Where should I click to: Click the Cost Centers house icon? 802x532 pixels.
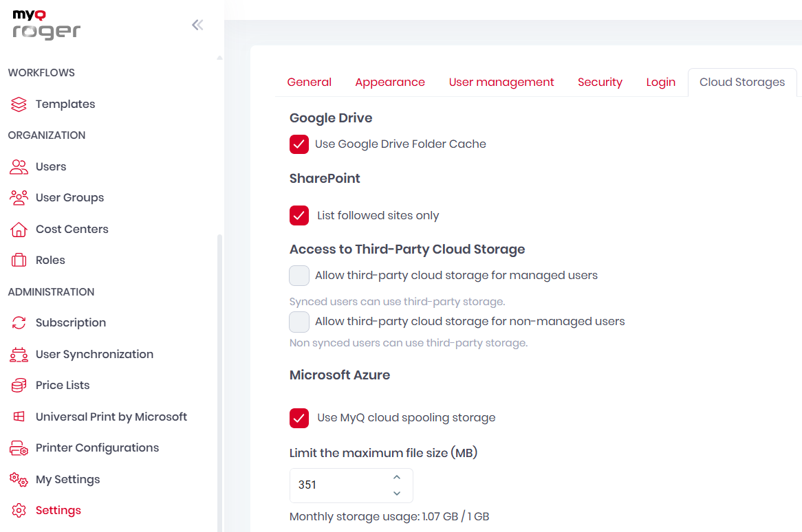tap(19, 230)
